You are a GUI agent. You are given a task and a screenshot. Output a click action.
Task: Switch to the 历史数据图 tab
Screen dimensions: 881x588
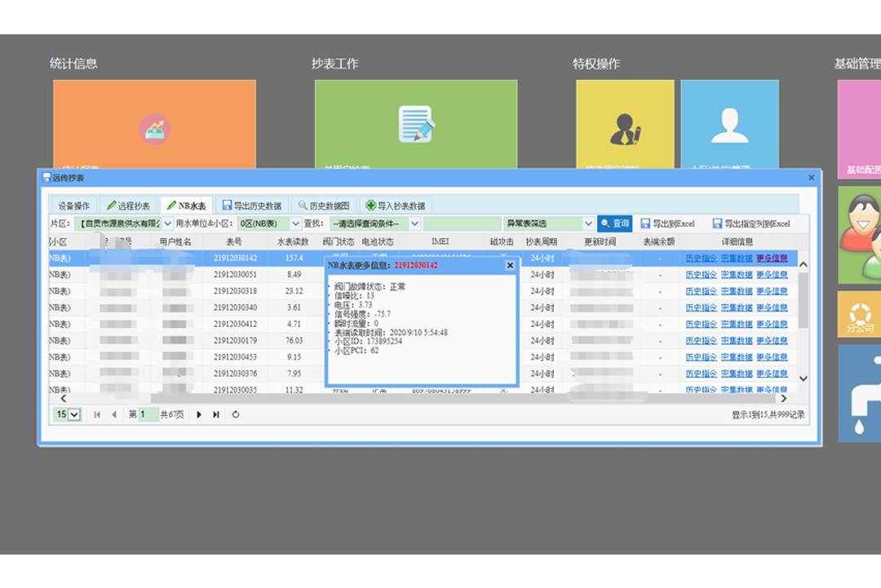(324, 206)
